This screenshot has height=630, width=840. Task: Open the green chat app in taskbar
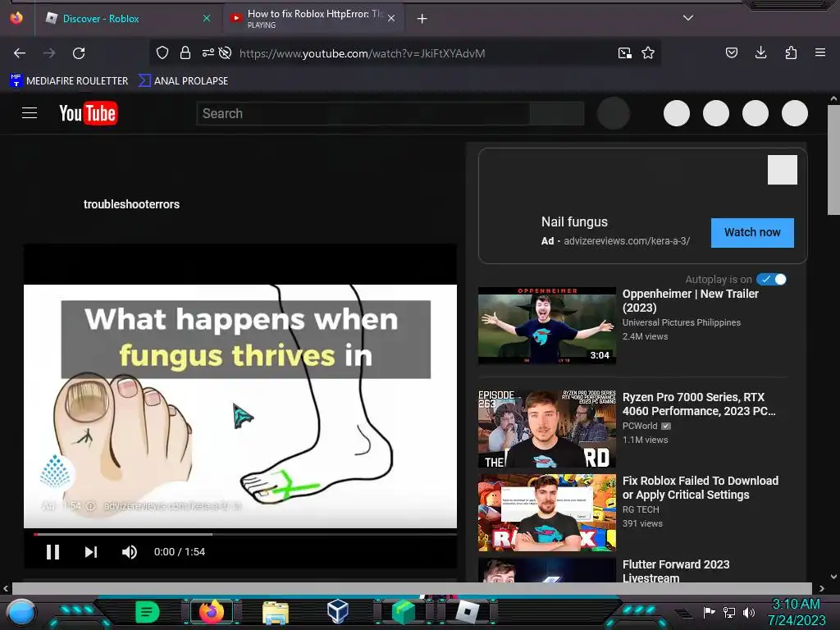148,612
